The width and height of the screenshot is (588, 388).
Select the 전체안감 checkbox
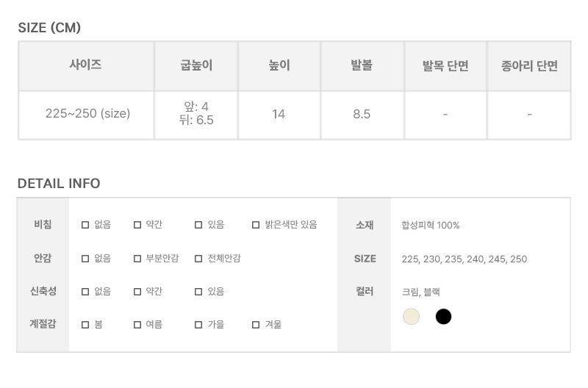198,259
